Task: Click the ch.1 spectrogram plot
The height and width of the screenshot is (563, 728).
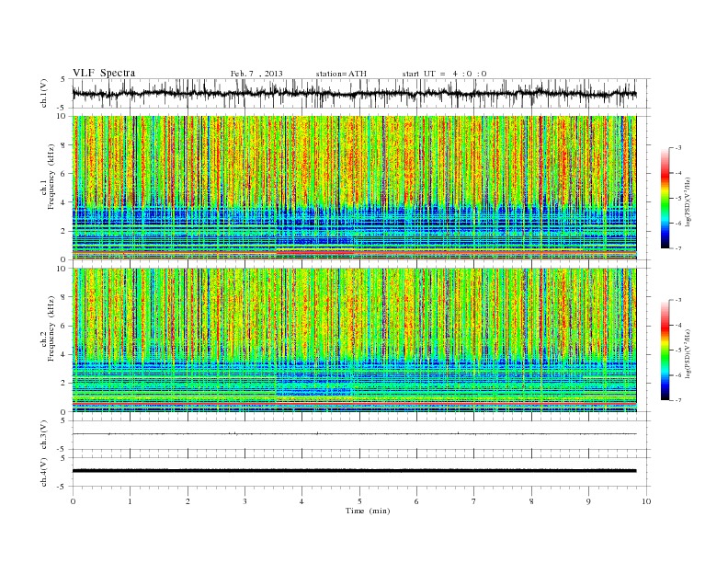Action: tap(354, 188)
